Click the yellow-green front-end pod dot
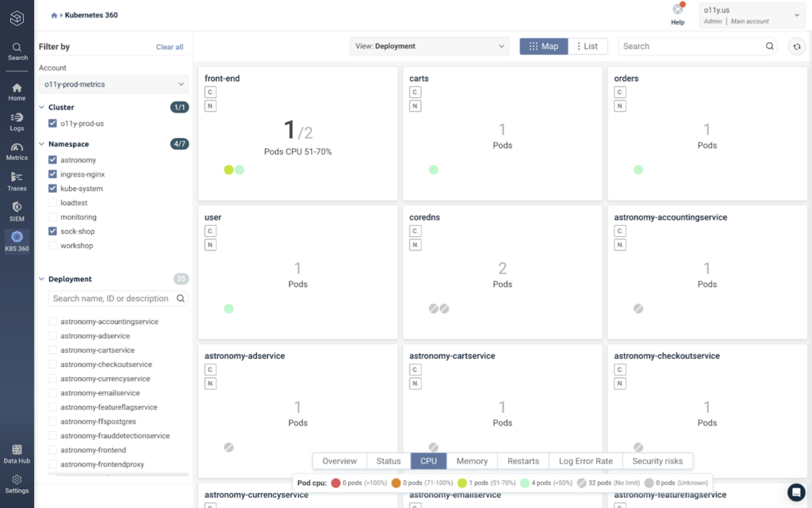 click(228, 170)
